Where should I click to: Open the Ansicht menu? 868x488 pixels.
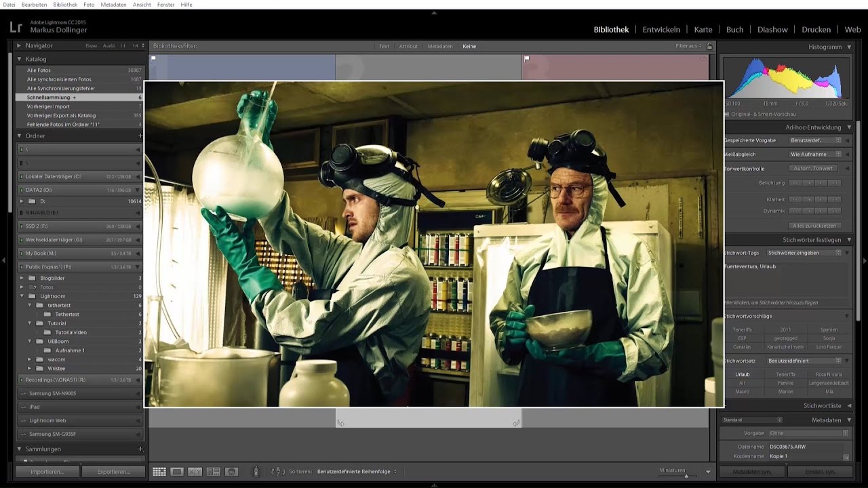pos(142,5)
